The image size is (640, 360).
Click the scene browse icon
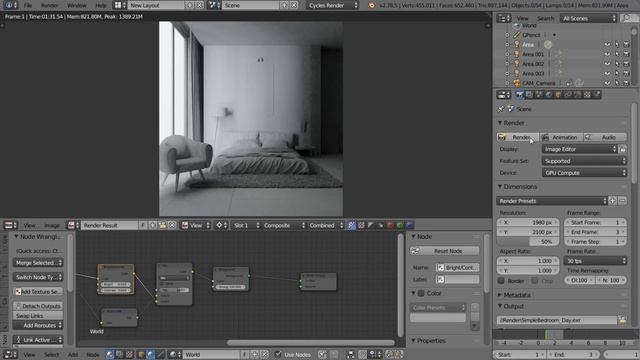(x=213, y=5)
